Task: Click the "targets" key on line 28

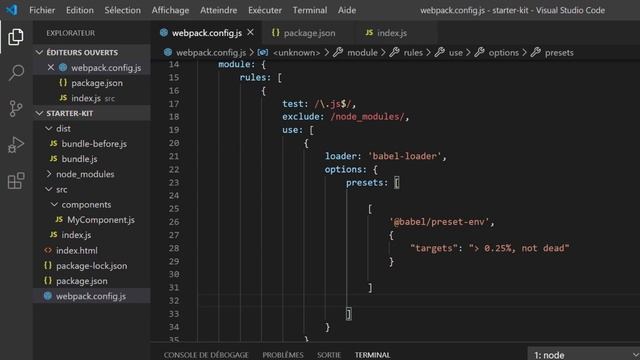Action: [x=433, y=248]
